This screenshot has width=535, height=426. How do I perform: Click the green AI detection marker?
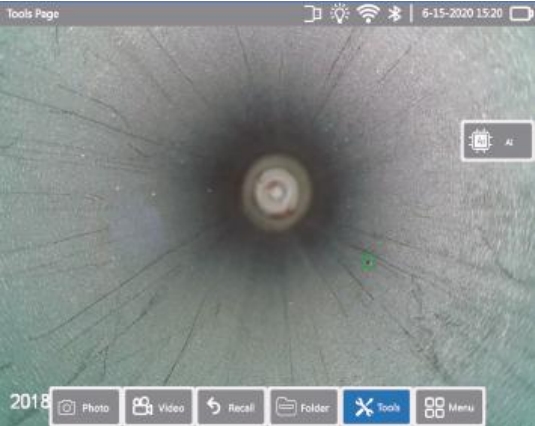[x=368, y=262]
